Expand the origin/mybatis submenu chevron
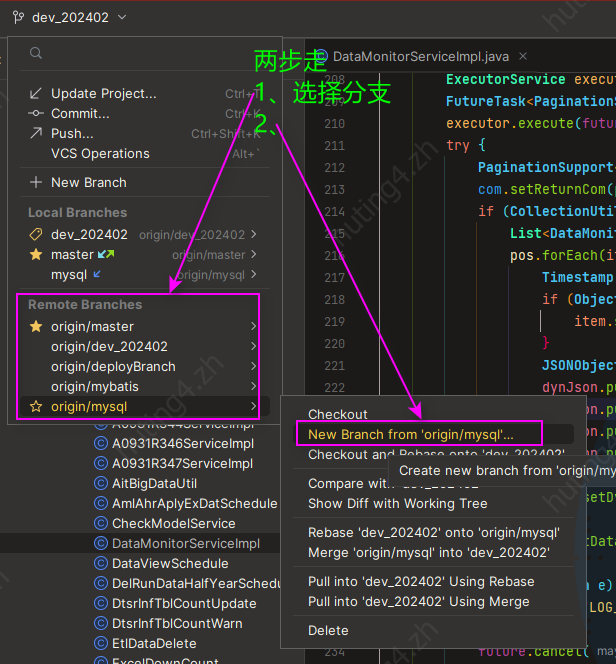This screenshot has height=664, width=616. 253,387
